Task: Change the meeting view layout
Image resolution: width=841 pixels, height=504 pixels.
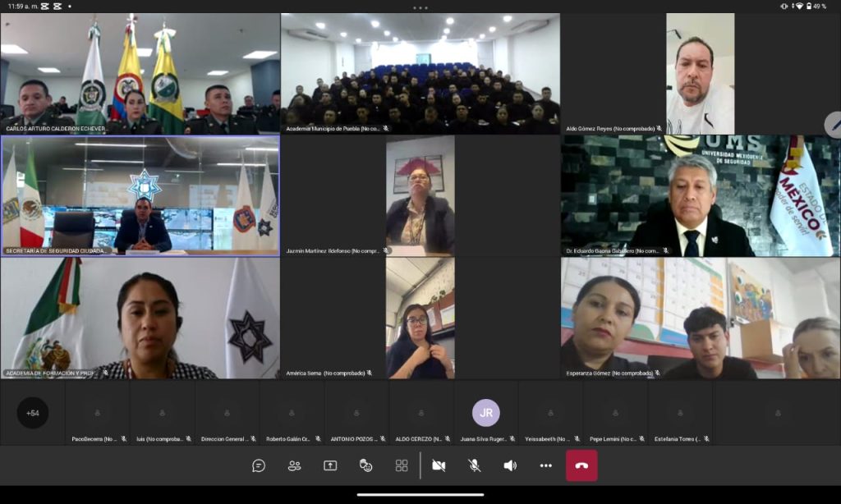Action: pyautogui.click(x=402, y=465)
